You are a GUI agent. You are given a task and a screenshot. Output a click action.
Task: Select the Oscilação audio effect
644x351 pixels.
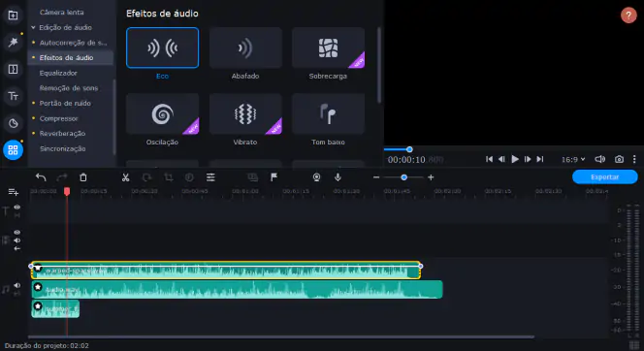[x=162, y=113]
